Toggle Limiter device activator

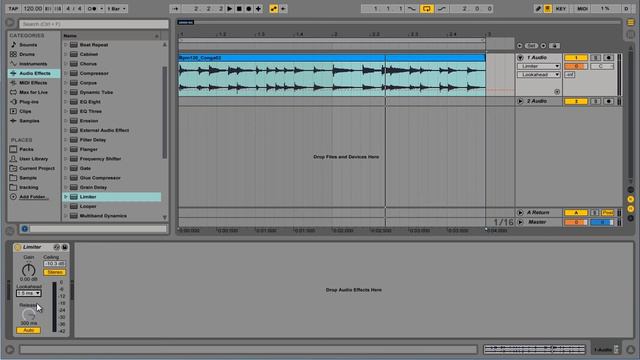18,247
